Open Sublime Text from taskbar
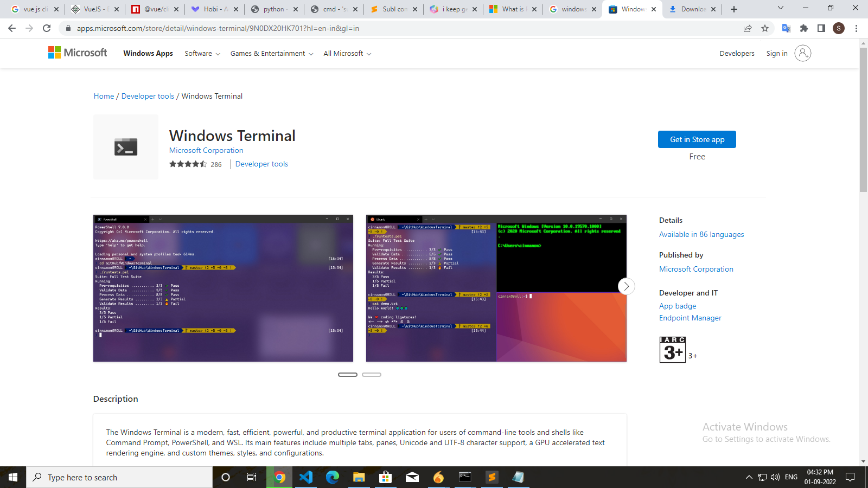The height and width of the screenshot is (488, 868). (x=492, y=477)
